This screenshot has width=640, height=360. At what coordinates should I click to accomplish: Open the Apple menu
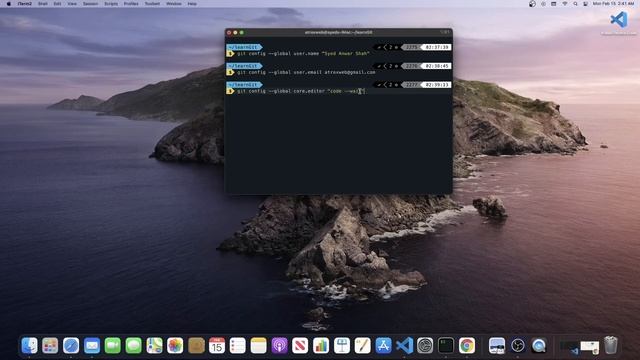9,4
